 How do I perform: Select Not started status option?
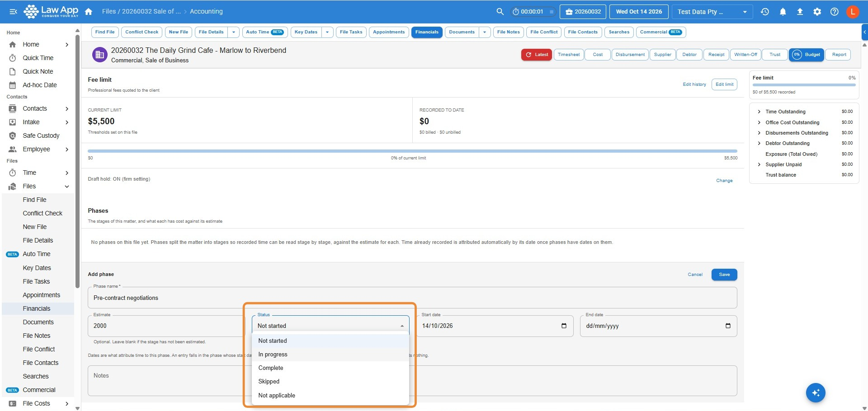pos(330,341)
